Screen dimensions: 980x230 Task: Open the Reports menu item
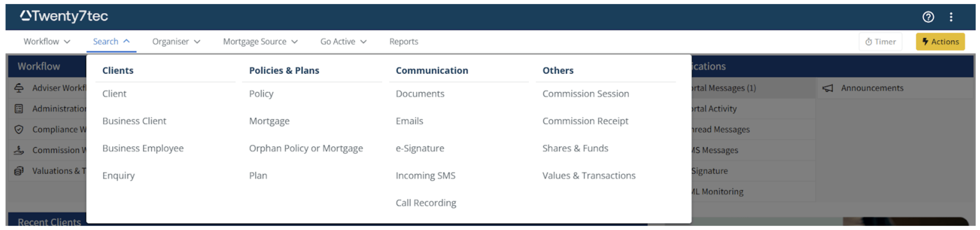pos(403,41)
